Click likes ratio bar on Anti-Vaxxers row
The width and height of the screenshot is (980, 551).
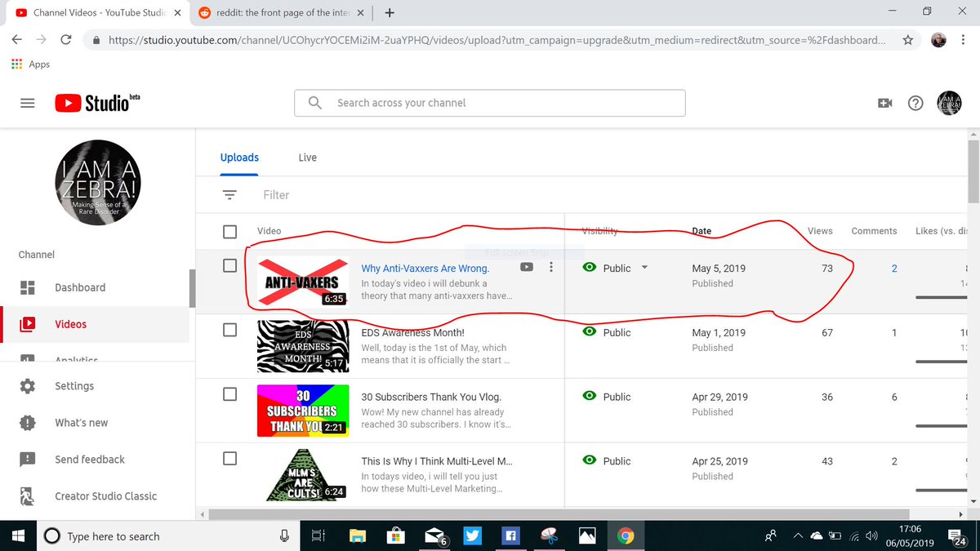tap(942, 297)
